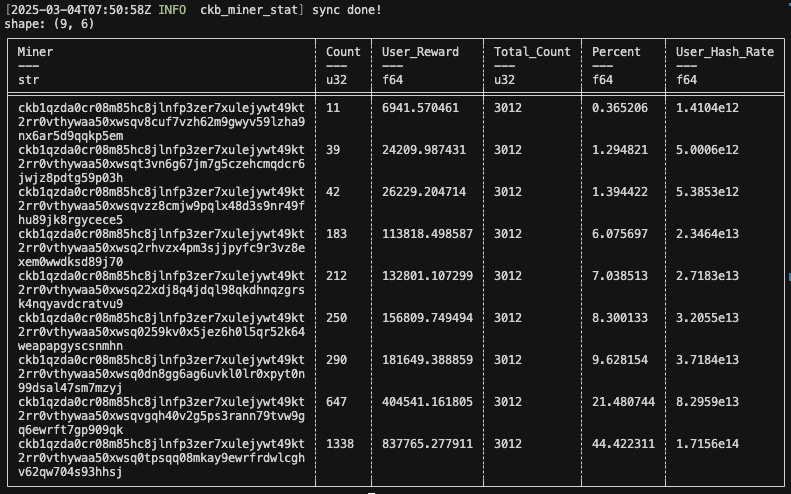Select the User_Hash_Rate column header
The height and width of the screenshot is (494, 791).
coord(725,51)
